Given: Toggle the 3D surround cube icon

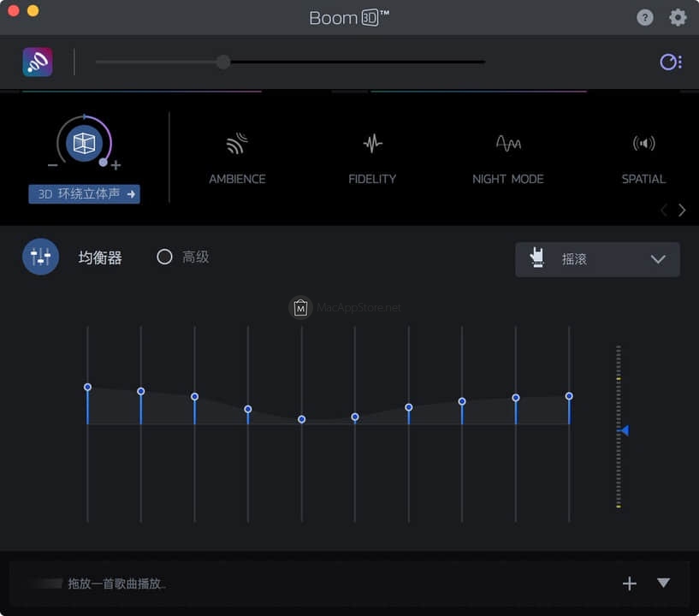Looking at the screenshot, I should click(x=84, y=143).
